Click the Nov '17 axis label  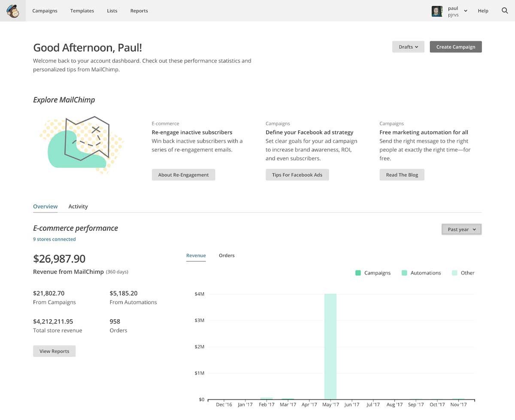[x=458, y=405]
